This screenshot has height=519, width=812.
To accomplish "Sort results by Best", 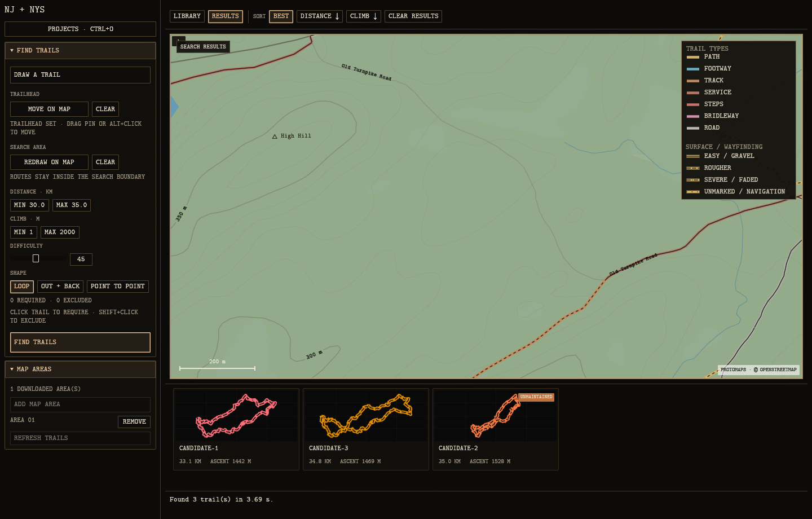I will point(281,16).
